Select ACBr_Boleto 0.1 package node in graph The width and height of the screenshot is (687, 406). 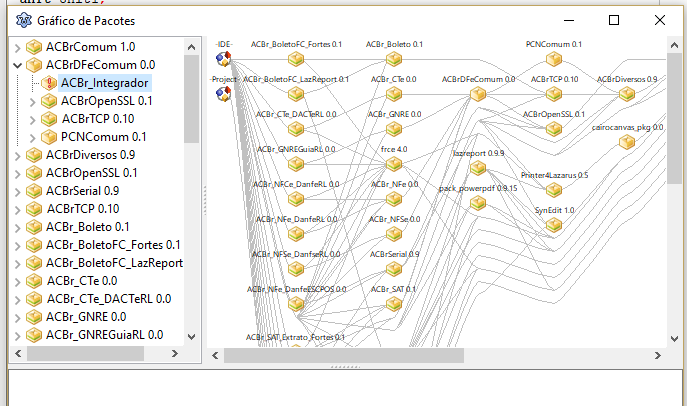tap(394, 59)
